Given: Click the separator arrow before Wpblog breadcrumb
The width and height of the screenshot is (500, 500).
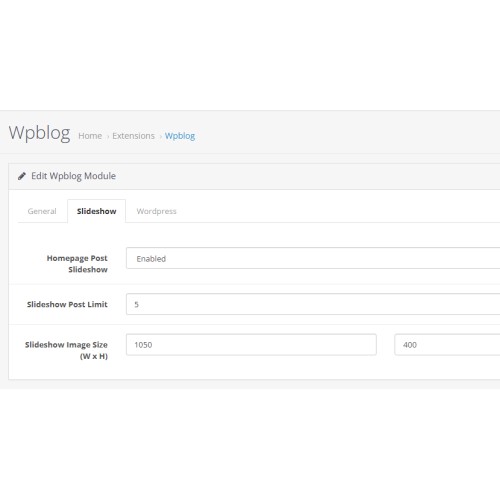Looking at the screenshot, I should (160, 137).
